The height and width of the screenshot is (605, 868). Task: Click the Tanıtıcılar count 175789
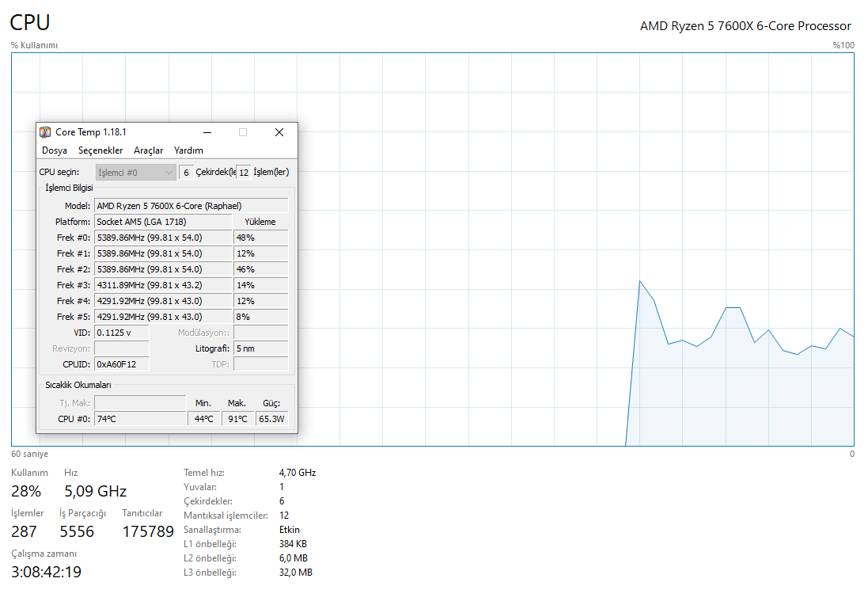coord(148,532)
